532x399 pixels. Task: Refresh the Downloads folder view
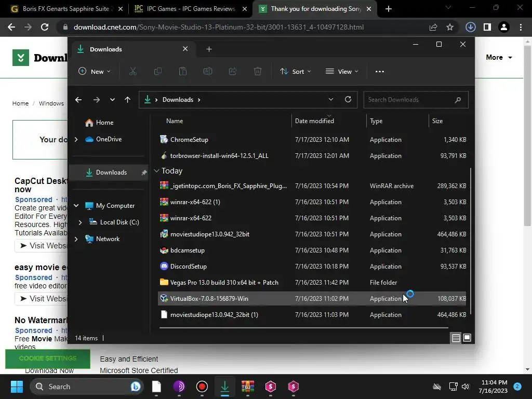[348, 99]
